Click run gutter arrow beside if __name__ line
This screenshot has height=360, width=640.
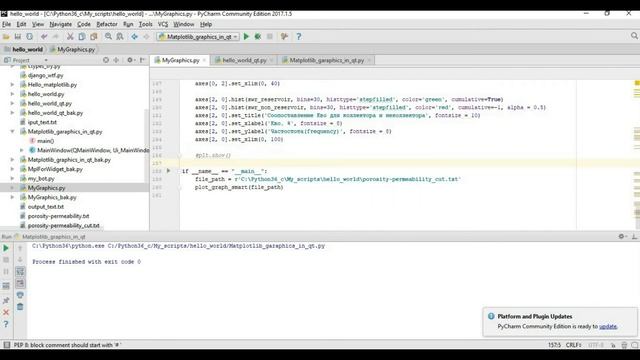tap(168, 171)
